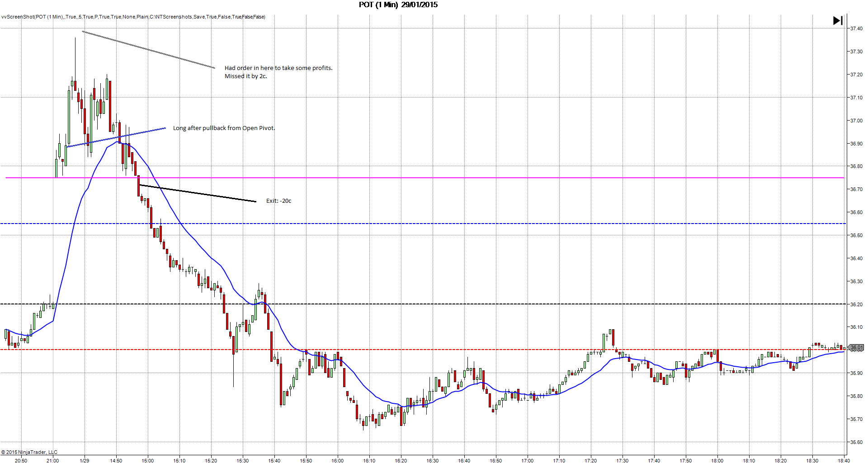Screen dimensions: 868x467
Task: Click the 35.70 price axis label
Action: coord(856,420)
